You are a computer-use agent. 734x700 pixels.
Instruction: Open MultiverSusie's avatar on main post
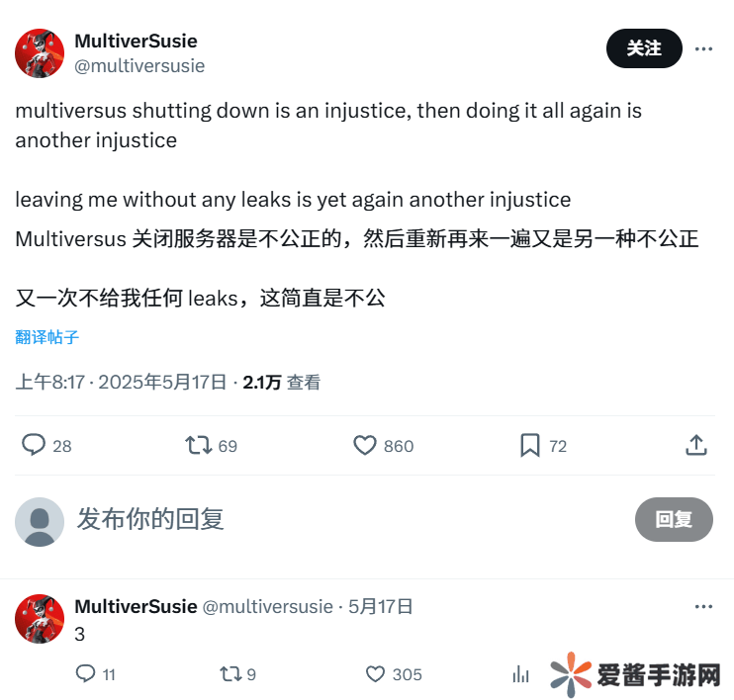coord(40,52)
